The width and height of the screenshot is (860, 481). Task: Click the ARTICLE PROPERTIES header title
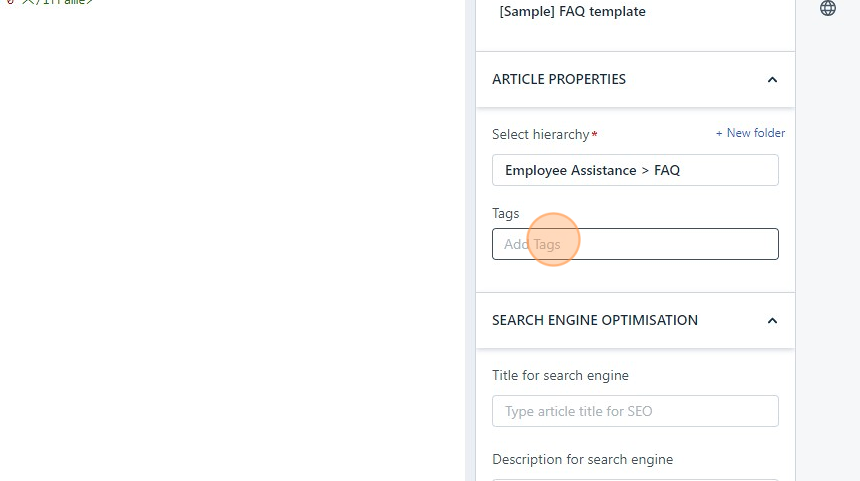[559, 79]
